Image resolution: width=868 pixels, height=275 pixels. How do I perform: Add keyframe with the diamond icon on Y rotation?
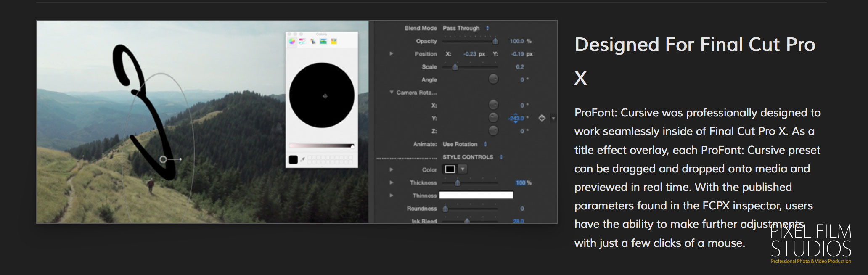(x=542, y=118)
